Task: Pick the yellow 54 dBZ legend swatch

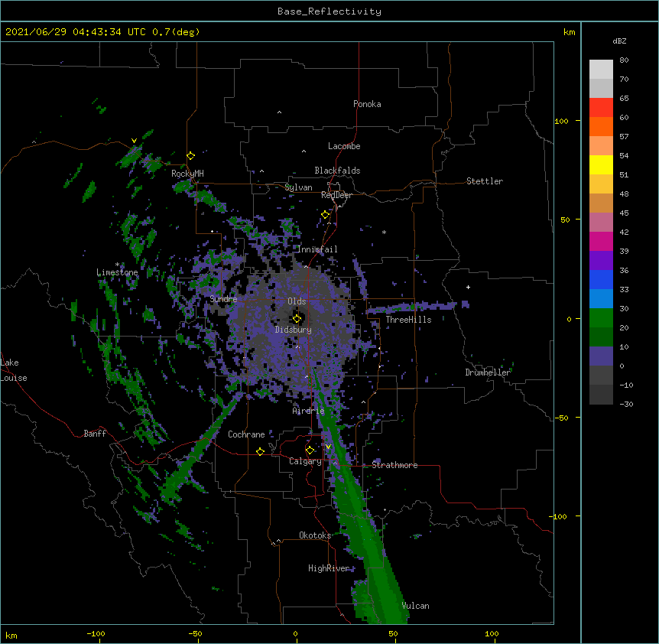Action: click(601, 164)
